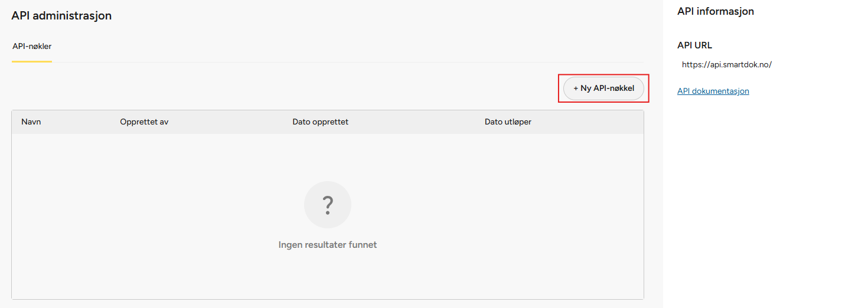Click the yellow underline beneath API-nøkler
The image size is (868, 308).
tap(32, 61)
